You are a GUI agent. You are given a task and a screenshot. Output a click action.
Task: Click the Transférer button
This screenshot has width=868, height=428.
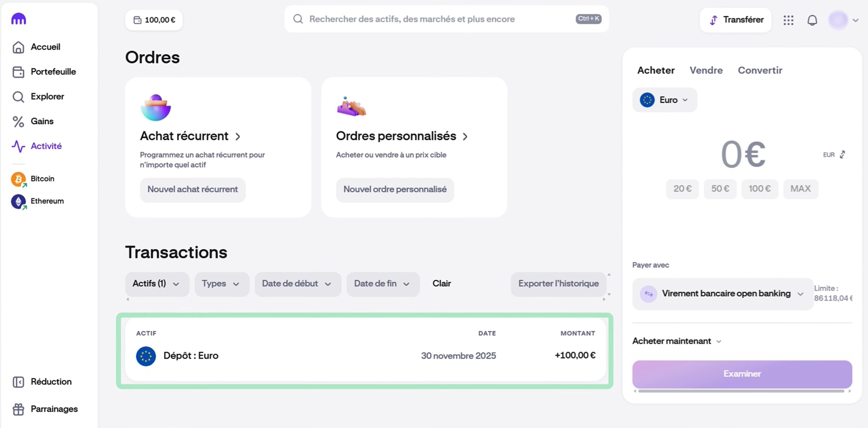point(736,20)
